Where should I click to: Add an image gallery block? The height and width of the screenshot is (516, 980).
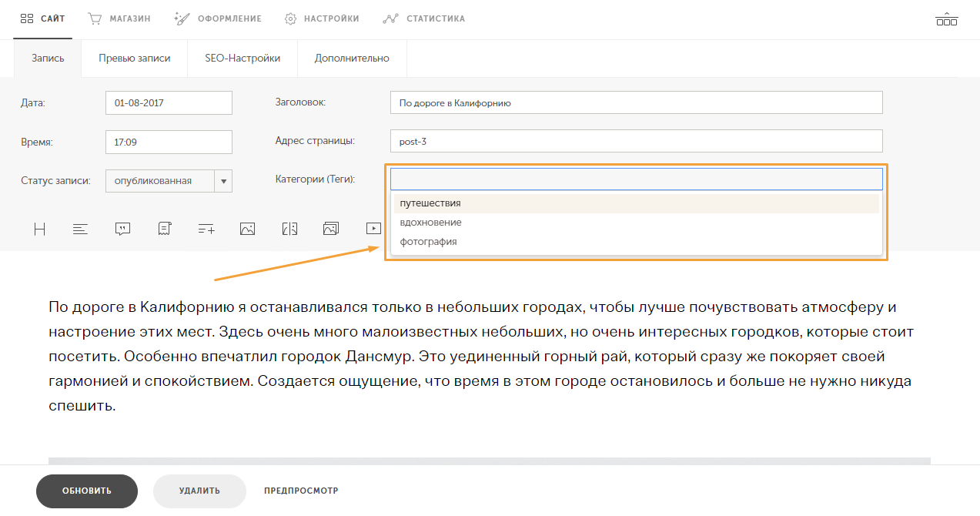tap(331, 229)
